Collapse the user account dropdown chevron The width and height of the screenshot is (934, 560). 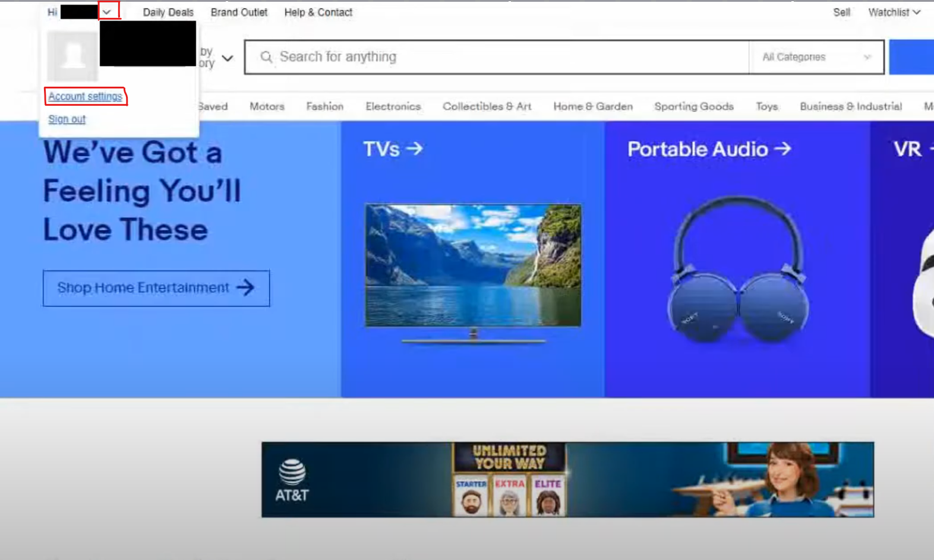pos(108,12)
